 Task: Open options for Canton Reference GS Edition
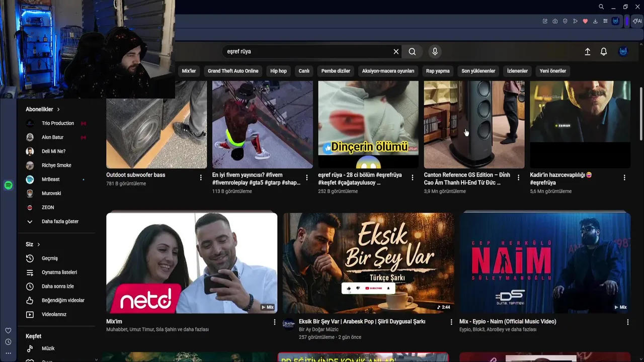[519, 177]
